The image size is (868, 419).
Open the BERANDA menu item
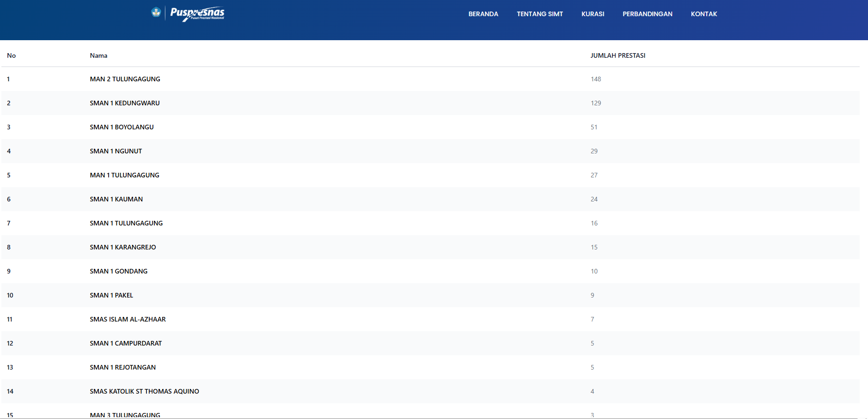[x=483, y=14]
